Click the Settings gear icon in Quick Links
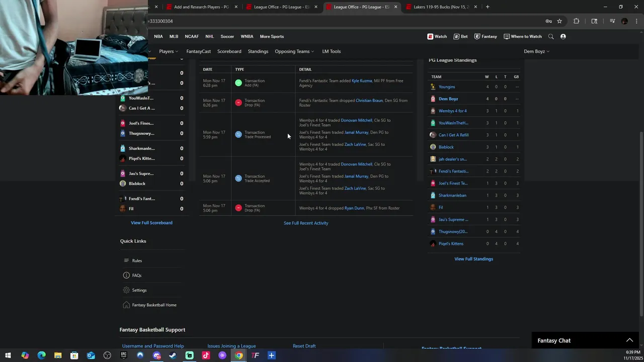The height and width of the screenshot is (362, 644). 126,290
